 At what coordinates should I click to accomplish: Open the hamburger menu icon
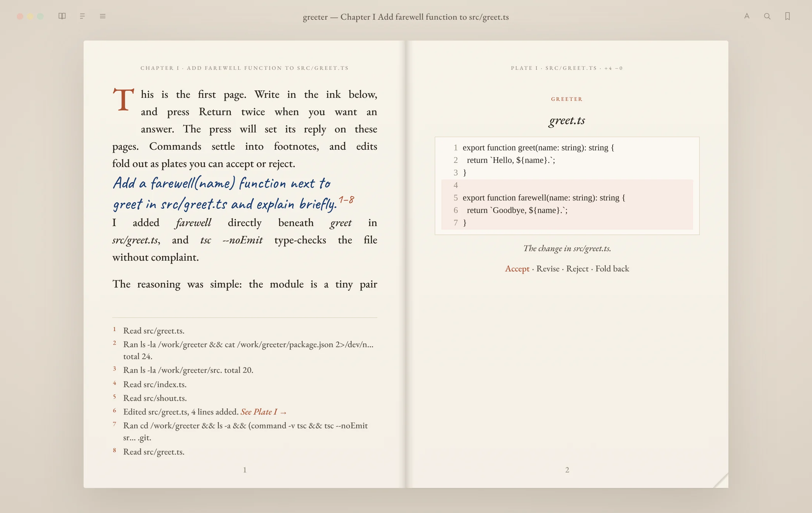(x=103, y=16)
